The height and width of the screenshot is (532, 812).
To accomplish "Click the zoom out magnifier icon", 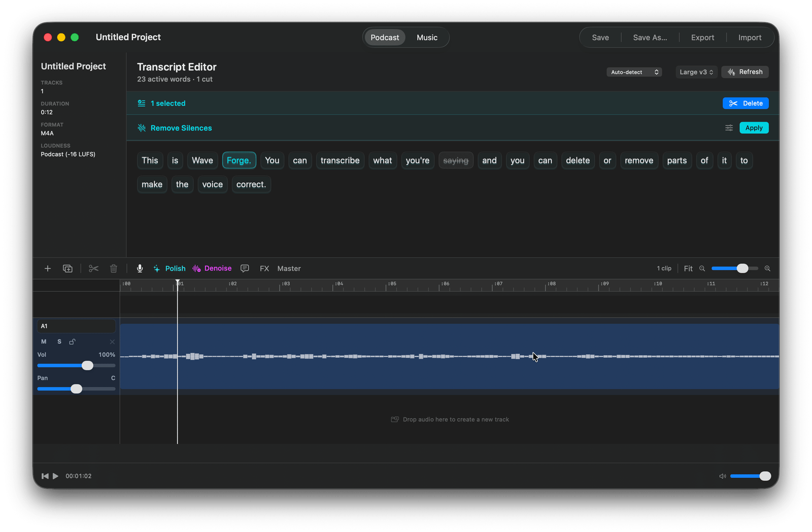I will click(702, 269).
